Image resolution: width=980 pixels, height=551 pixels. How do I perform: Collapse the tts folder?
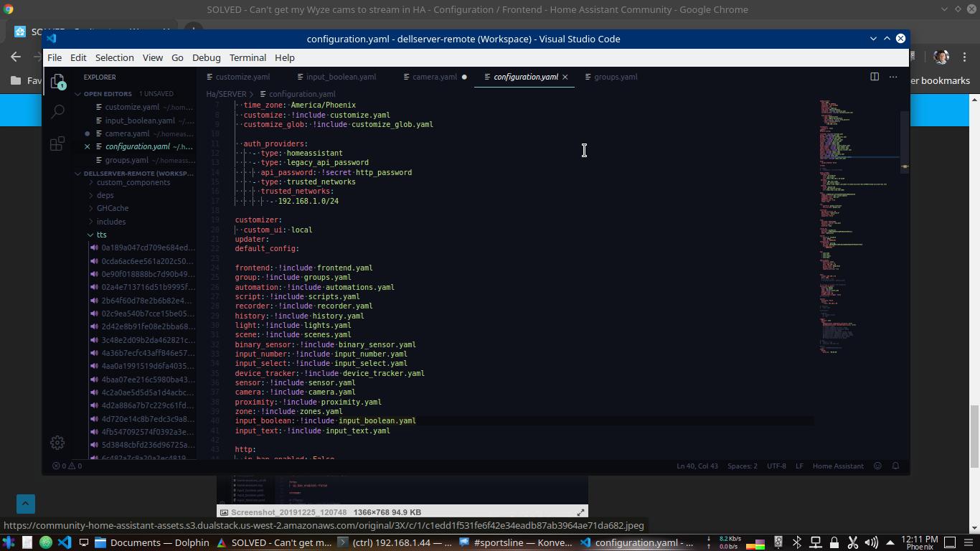pyautogui.click(x=101, y=235)
